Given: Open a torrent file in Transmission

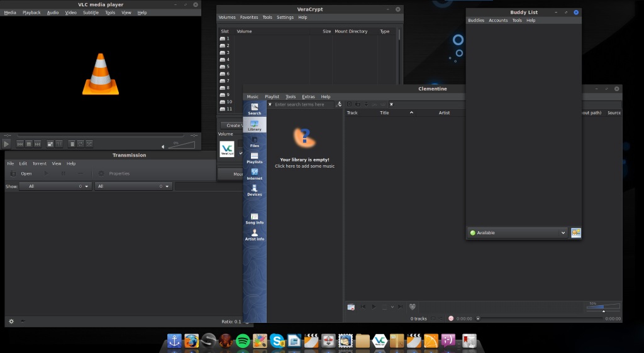Looking at the screenshot, I should click(21, 173).
